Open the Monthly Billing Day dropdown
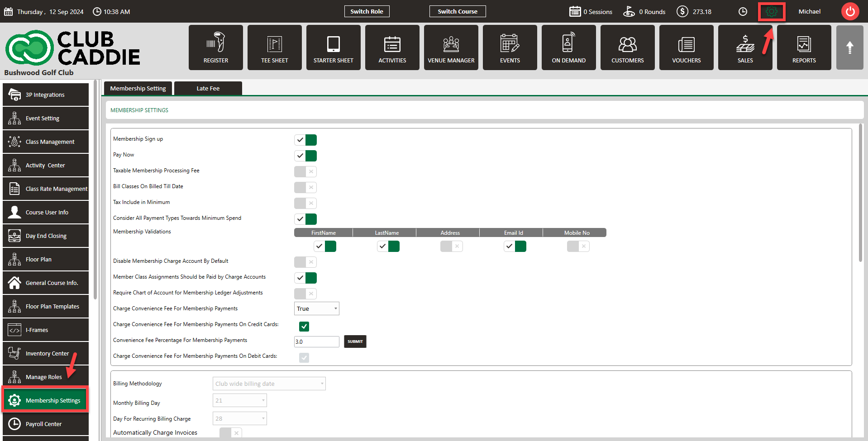Viewport: 868px width, 441px height. (240, 400)
